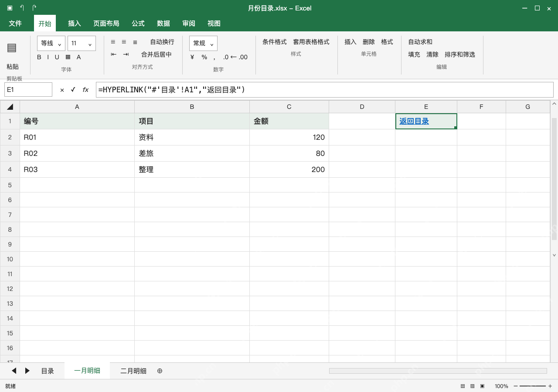
Task: Click the 自动求和 AutoSum button
Action: point(420,42)
